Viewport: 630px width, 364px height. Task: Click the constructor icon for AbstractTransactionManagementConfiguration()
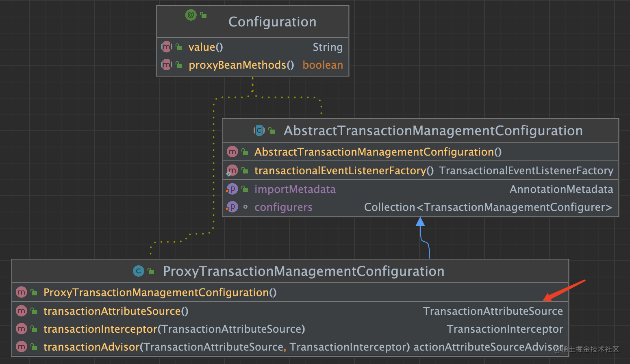232,152
